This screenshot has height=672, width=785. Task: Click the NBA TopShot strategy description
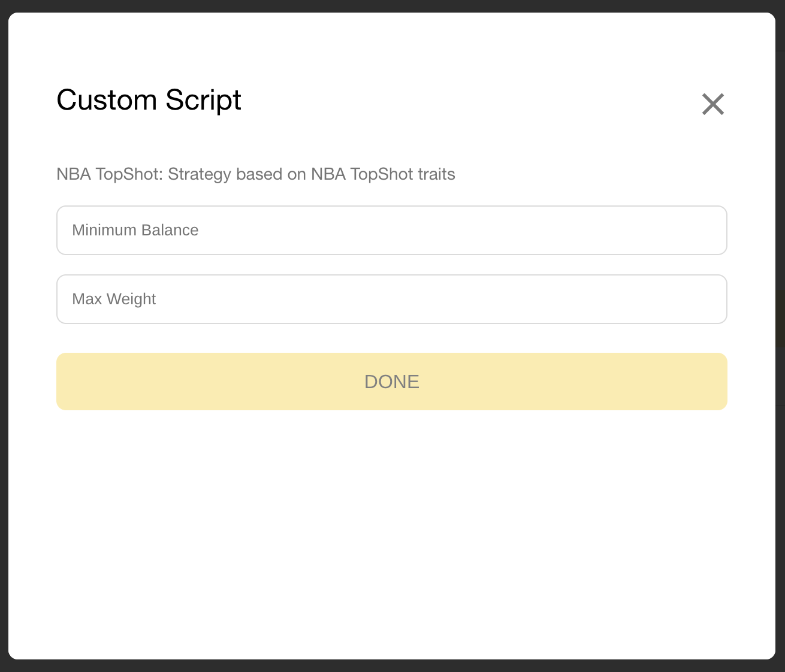[256, 174]
